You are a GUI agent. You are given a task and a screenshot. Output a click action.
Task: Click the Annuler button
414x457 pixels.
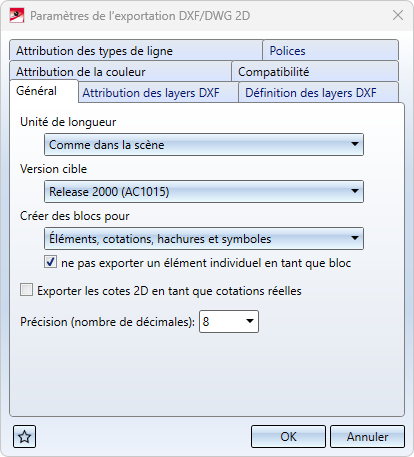pyautogui.click(x=367, y=436)
